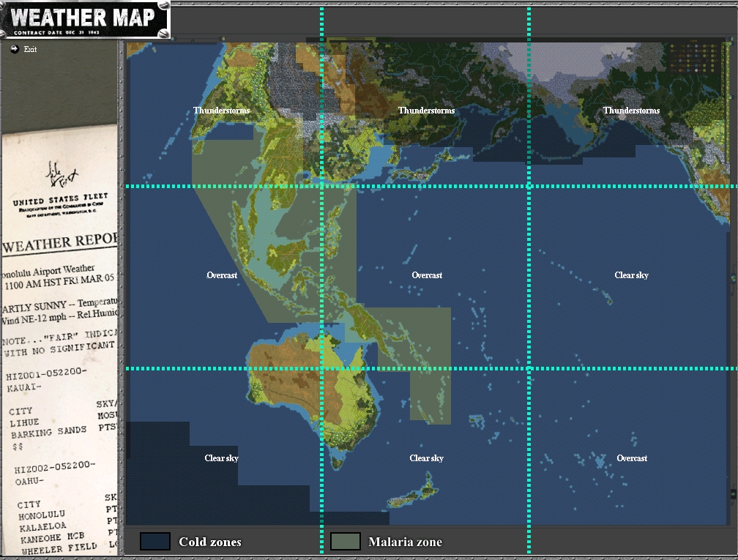This screenshot has width=738, height=560.
Task: Click Thunderstorms label in top-left weather zone
Action: click(221, 110)
